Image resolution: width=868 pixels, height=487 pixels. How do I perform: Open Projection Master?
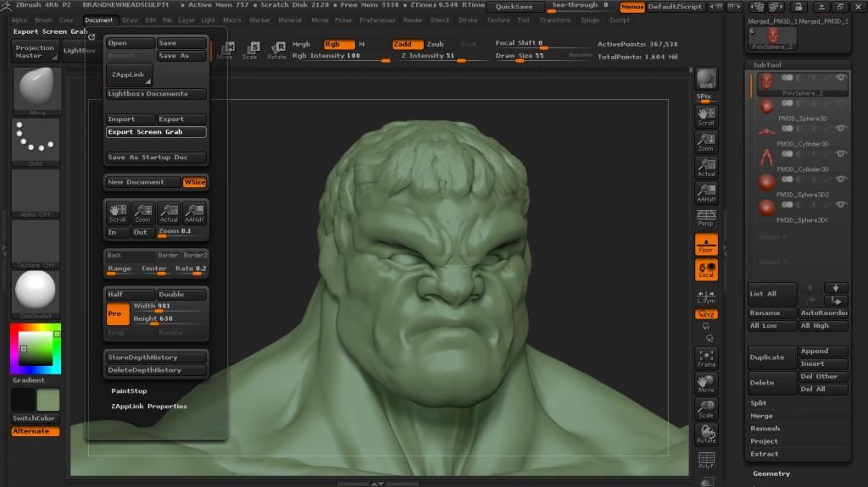(x=35, y=52)
